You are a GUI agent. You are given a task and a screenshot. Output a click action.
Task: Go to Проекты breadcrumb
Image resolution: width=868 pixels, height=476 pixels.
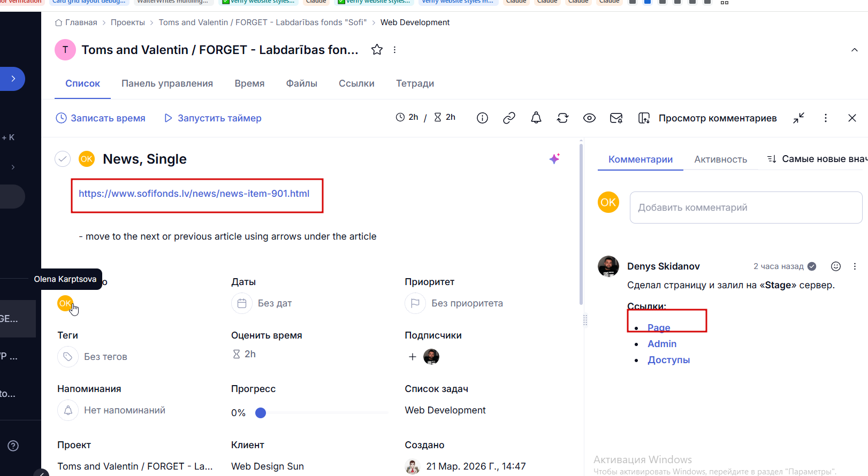click(x=128, y=22)
